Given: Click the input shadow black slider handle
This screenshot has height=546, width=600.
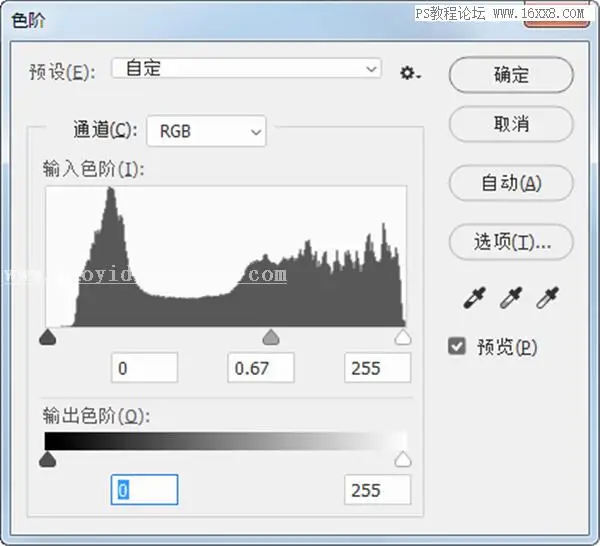Looking at the screenshot, I should (48, 337).
